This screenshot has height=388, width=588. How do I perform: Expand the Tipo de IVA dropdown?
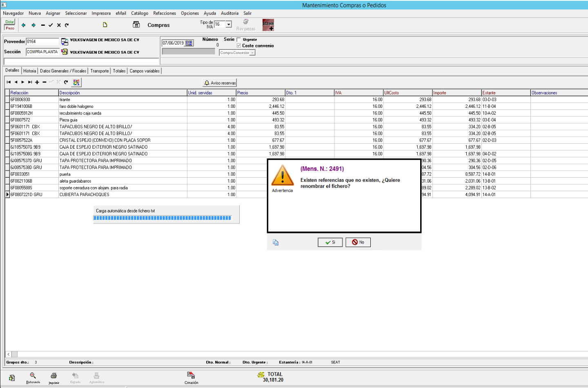(x=229, y=25)
